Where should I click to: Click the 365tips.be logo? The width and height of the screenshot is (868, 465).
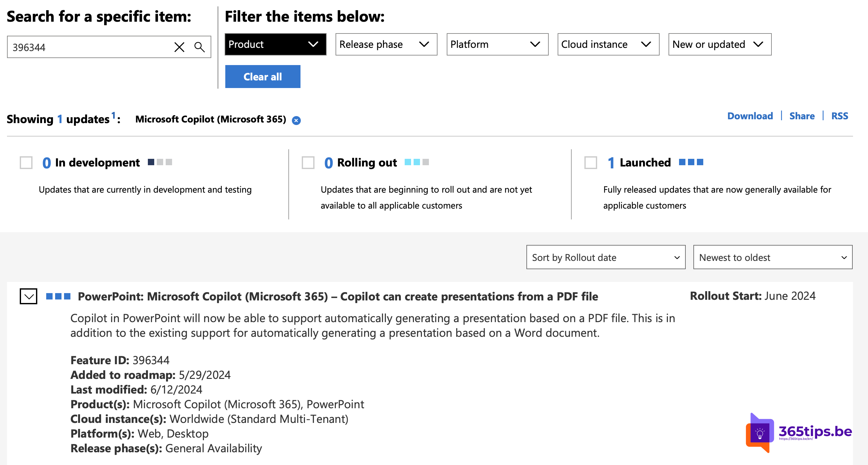tap(799, 433)
